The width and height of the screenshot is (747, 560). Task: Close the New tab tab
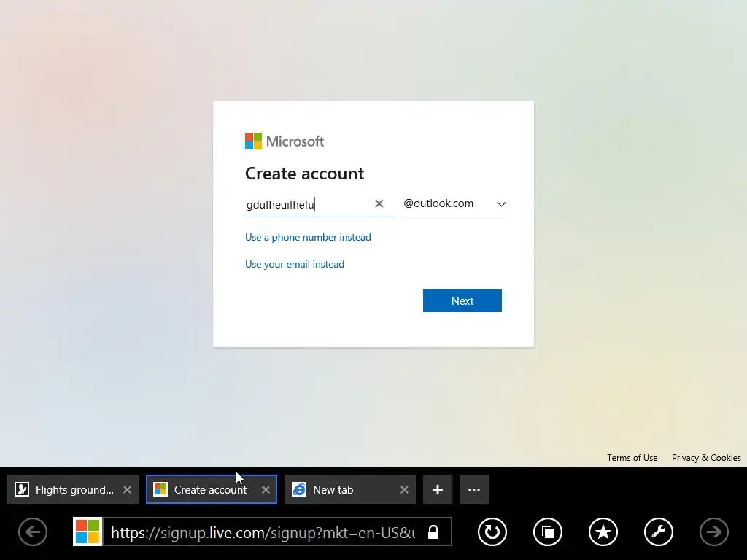pyautogui.click(x=404, y=489)
